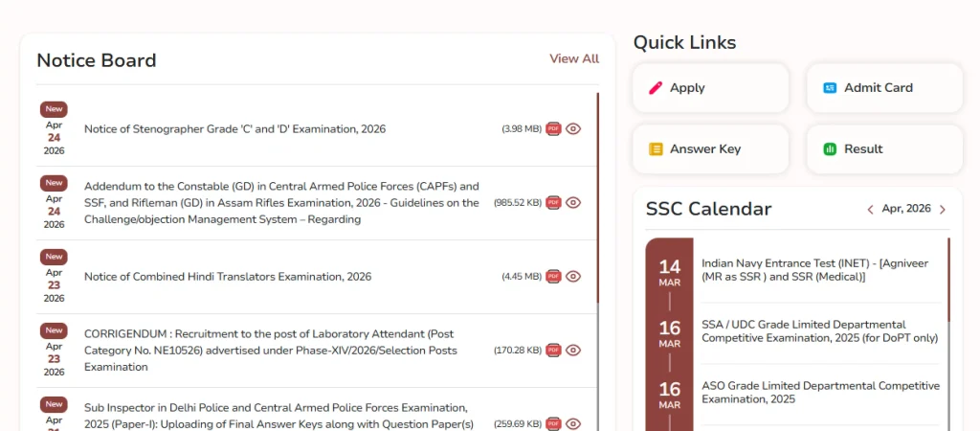This screenshot has width=980, height=431.
Task: View Combined Hindi Translators notice with eye icon
Action: pyautogui.click(x=573, y=277)
